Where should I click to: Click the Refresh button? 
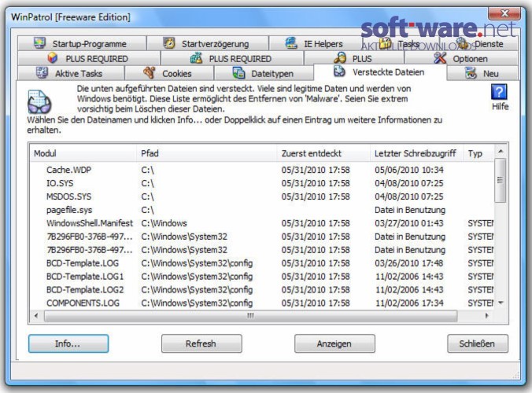click(x=201, y=343)
